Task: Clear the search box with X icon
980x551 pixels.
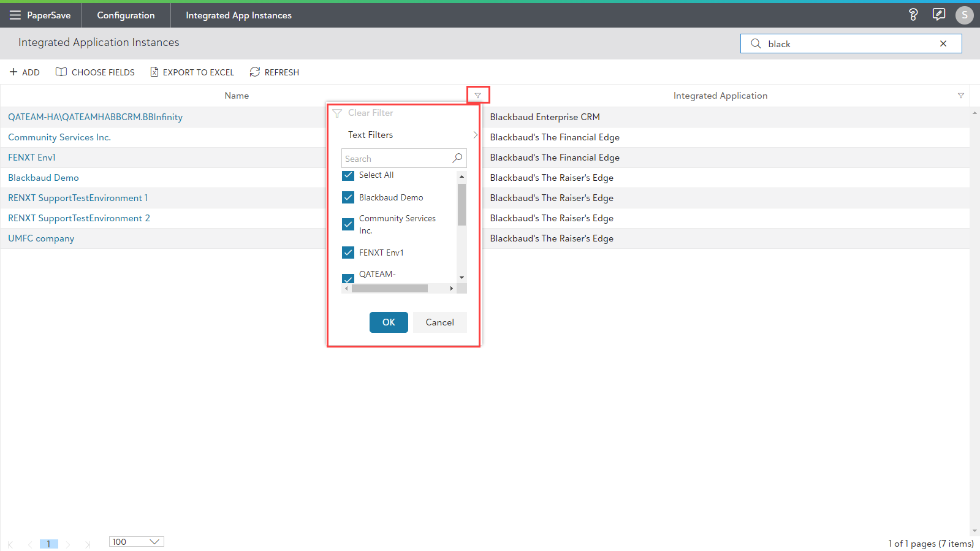Action: (x=943, y=44)
